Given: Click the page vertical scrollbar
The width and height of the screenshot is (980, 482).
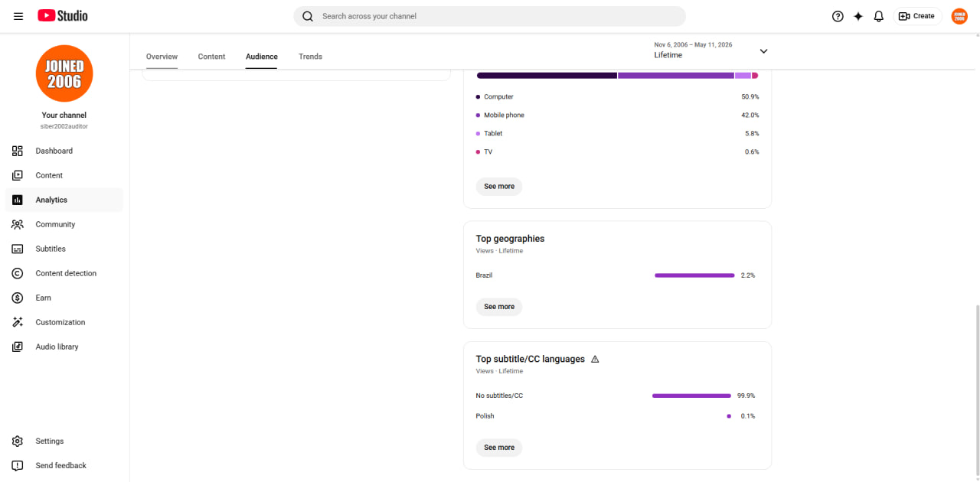Looking at the screenshot, I should coord(976,390).
